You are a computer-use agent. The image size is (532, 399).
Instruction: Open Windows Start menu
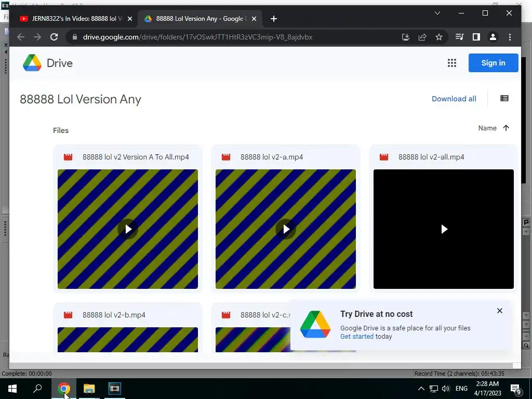(x=12, y=389)
